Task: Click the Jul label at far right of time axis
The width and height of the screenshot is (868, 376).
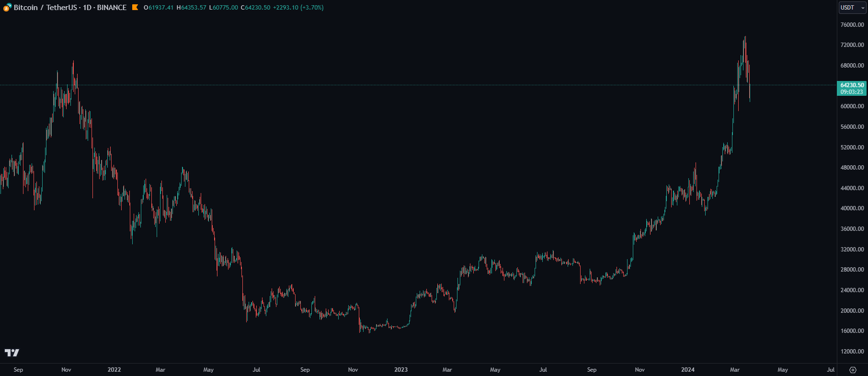Action: coord(831,370)
